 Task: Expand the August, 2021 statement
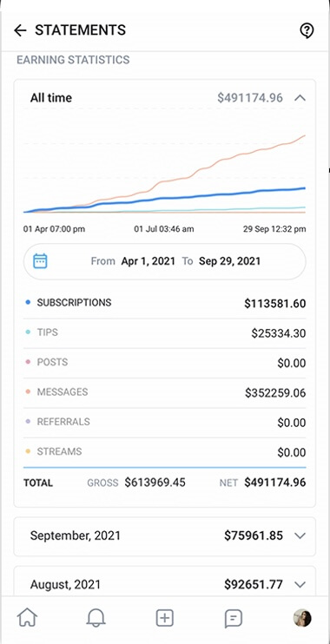point(165,583)
